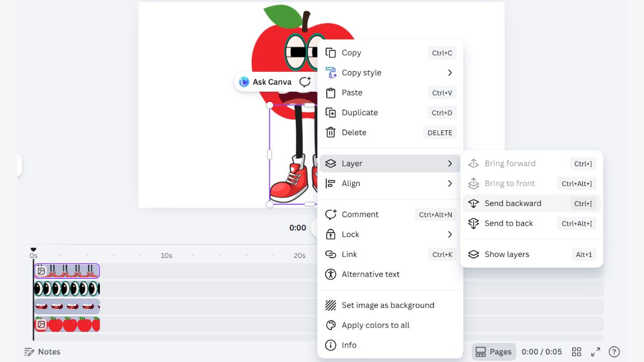Expand the Lock submenu chevron
The width and height of the screenshot is (644, 362).
click(x=450, y=234)
